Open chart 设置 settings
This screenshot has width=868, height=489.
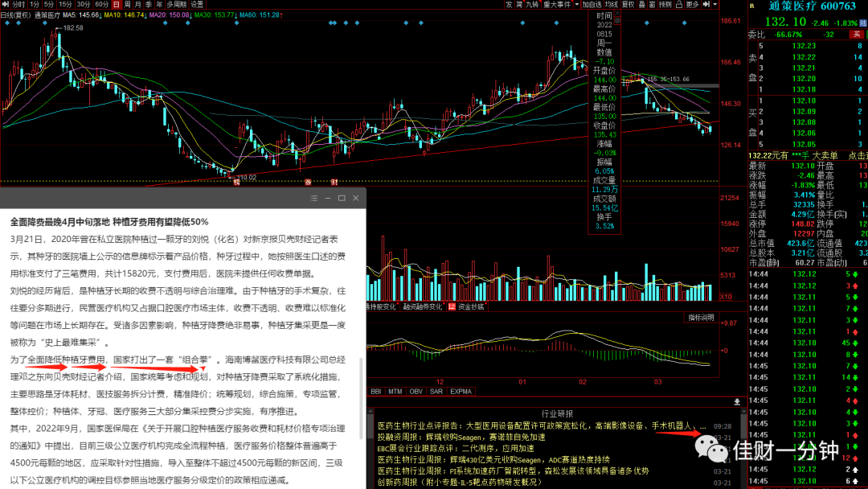coord(197,4)
